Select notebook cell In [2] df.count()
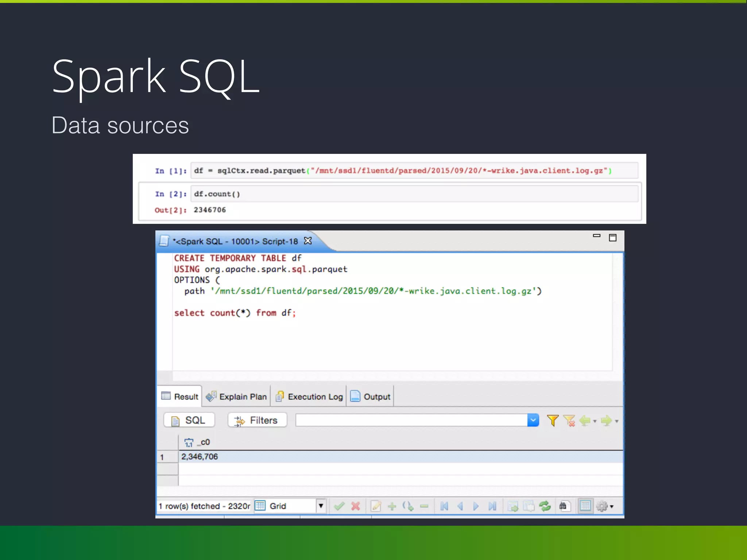The width and height of the screenshot is (747, 560). click(x=414, y=194)
